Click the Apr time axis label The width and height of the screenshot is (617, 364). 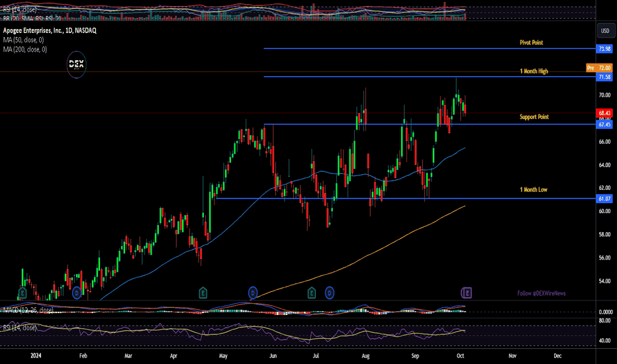tap(173, 356)
